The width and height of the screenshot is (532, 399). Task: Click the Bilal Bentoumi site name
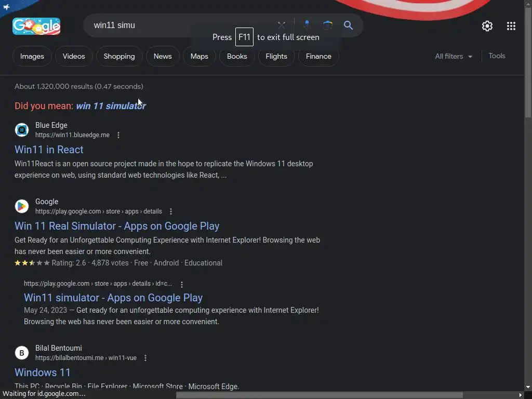coord(58,348)
